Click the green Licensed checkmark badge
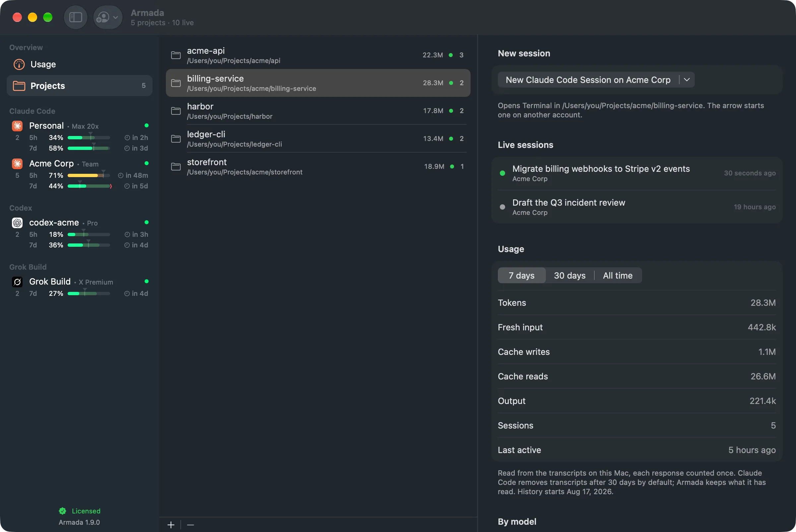This screenshot has width=796, height=532. [x=62, y=511]
